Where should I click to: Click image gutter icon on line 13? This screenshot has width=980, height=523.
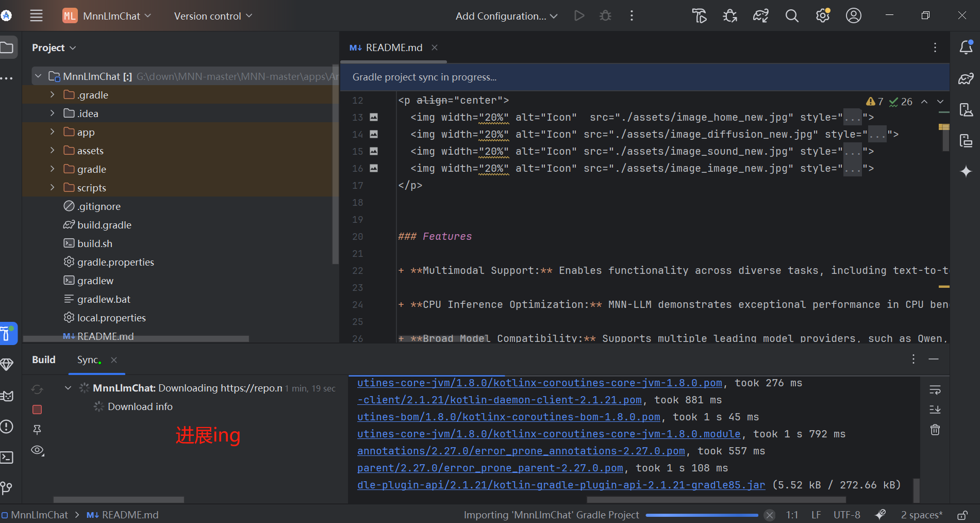[x=374, y=117]
